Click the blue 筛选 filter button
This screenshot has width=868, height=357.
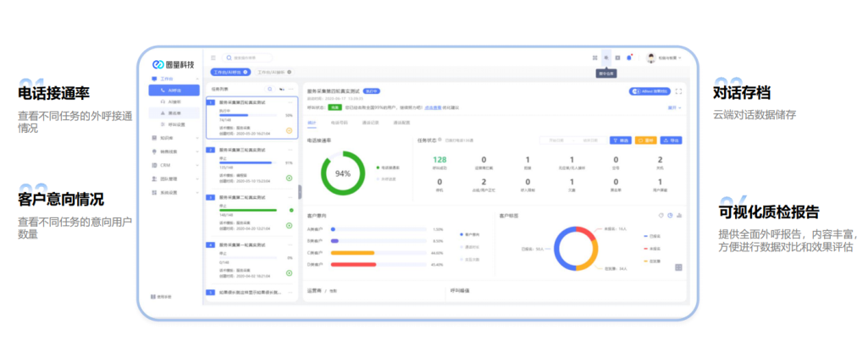pyautogui.click(x=621, y=140)
